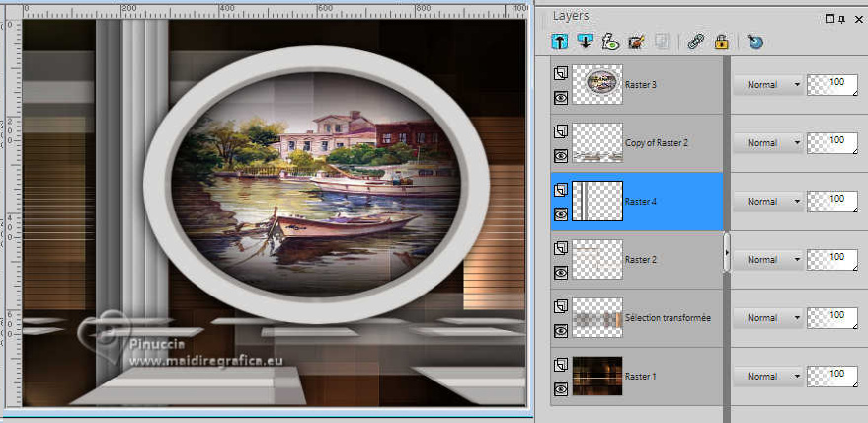Click the 'Raster 2' layer name

click(641, 260)
